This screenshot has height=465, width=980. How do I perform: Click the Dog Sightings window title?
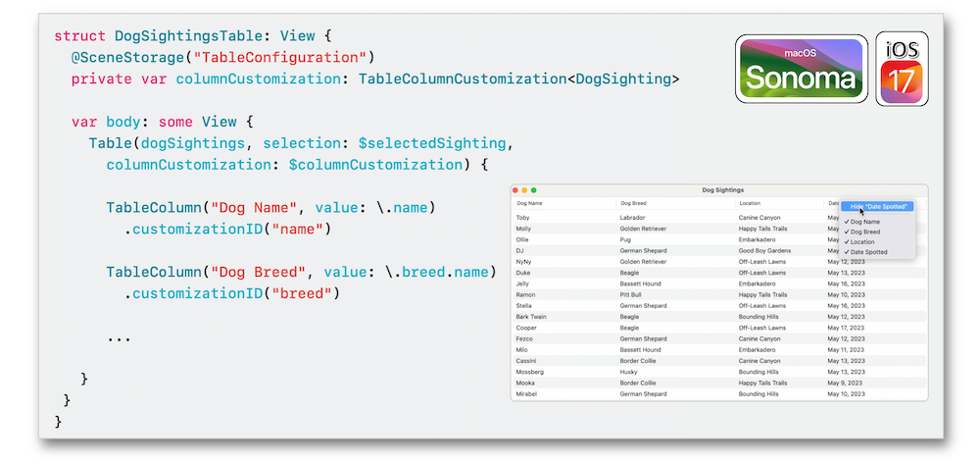pos(723,189)
